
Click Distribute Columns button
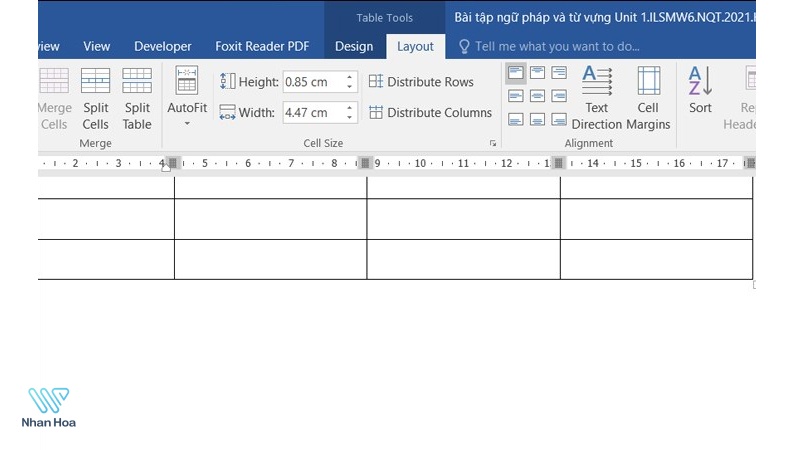(431, 112)
